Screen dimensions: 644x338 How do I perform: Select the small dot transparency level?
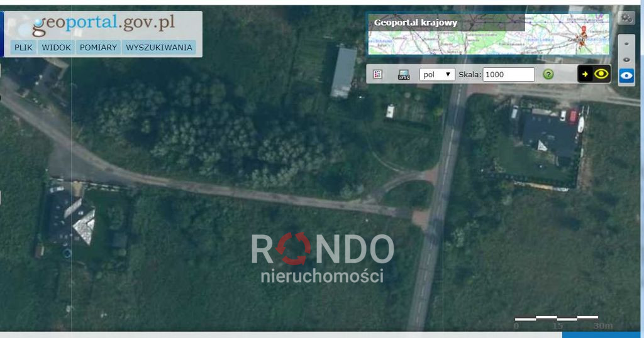point(626,43)
